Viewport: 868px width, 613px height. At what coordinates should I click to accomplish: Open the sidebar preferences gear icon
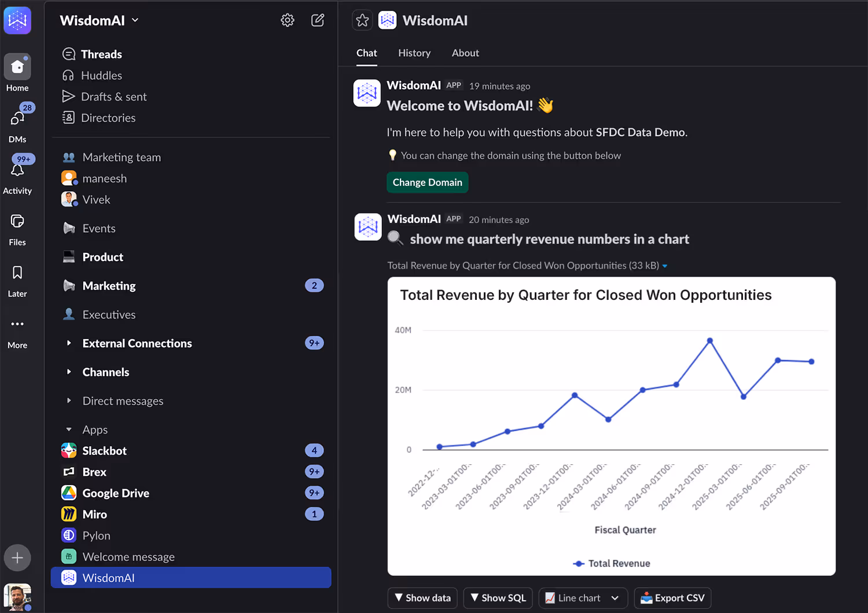pyautogui.click(x=287, y=20)
